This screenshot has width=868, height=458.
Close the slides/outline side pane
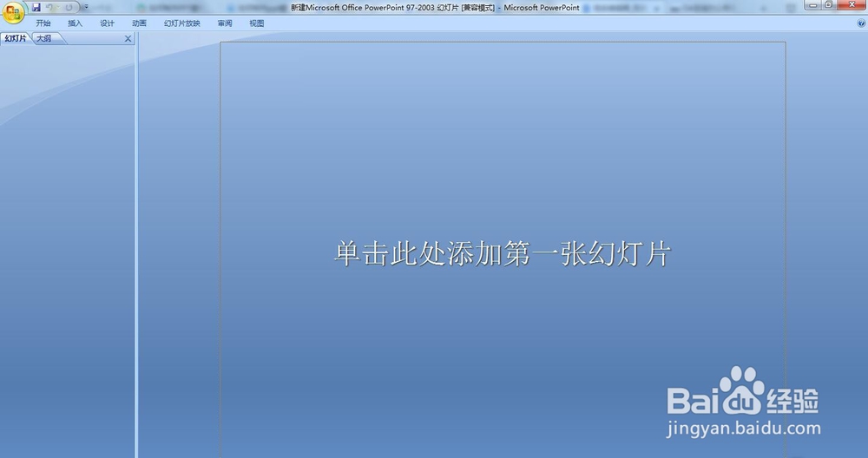(x=128, y=39)
